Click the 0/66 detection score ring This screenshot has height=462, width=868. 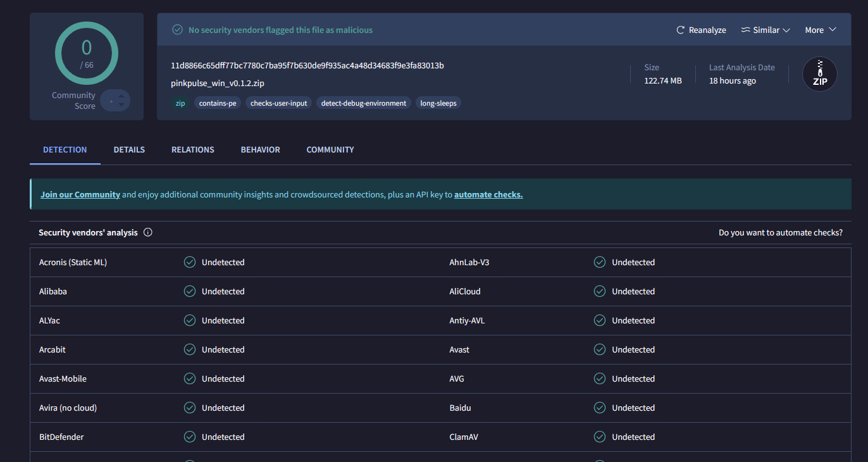pos(86,53)
